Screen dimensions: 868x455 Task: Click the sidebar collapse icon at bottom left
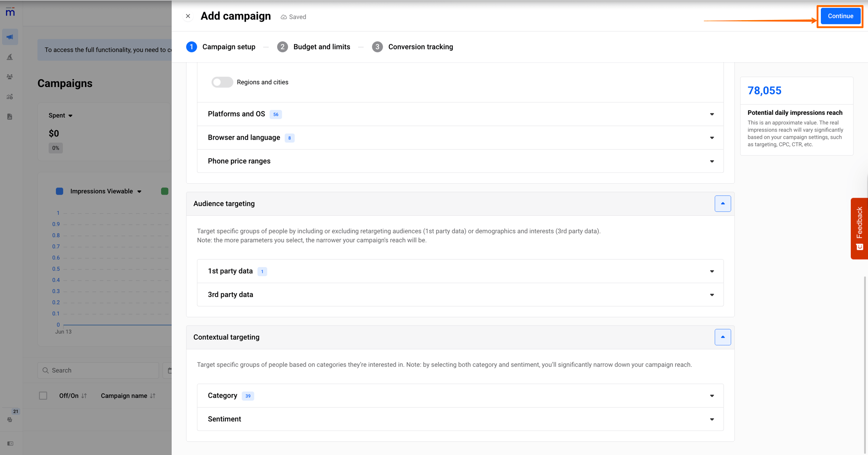11,443
